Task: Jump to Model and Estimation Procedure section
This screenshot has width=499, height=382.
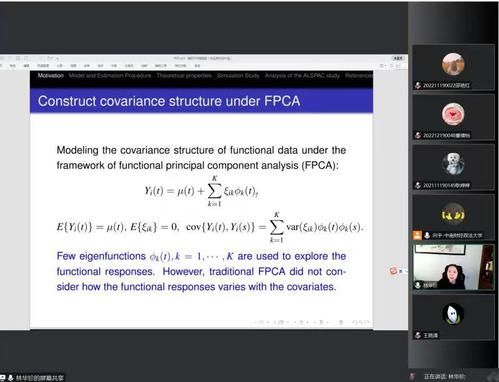Action: pos(110,76)
